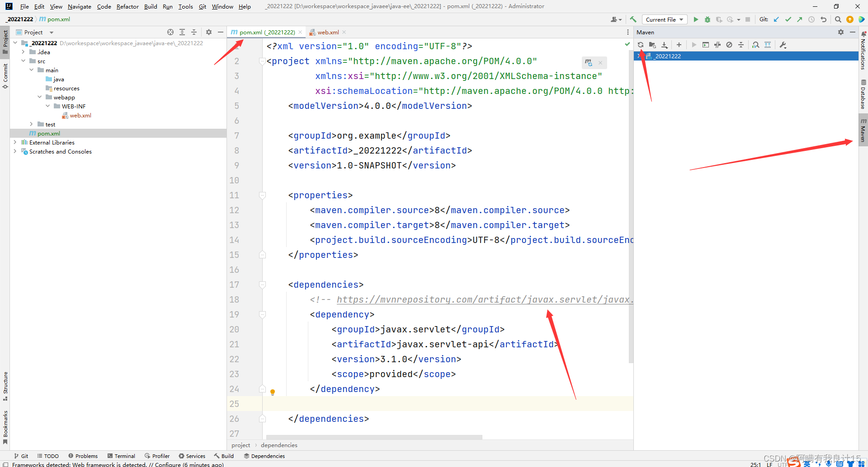Collapse all in Project panel
Viewport: 868px width, 467px height.
tap(194, 32)
